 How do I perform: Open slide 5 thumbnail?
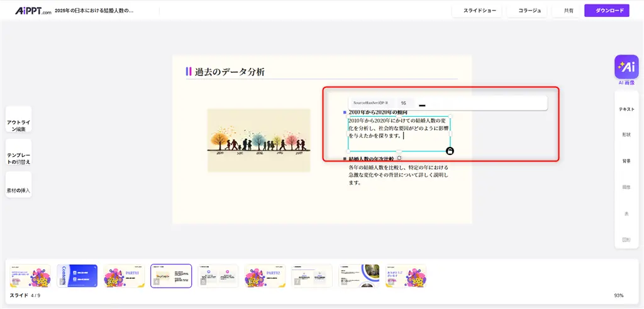point(218,276)
